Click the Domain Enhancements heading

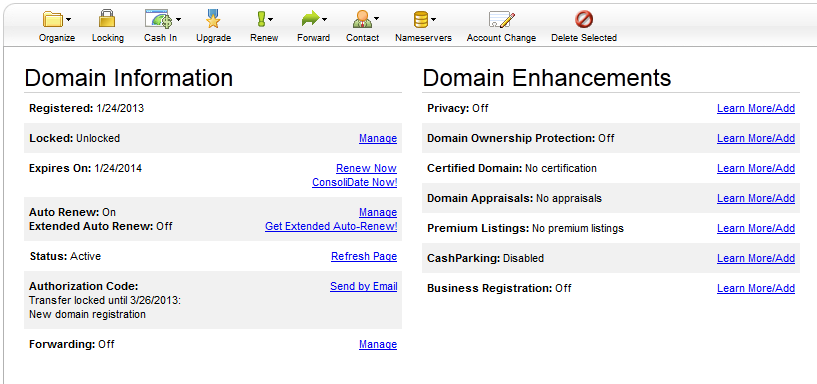pyautogui.click(x=547, y=78)
